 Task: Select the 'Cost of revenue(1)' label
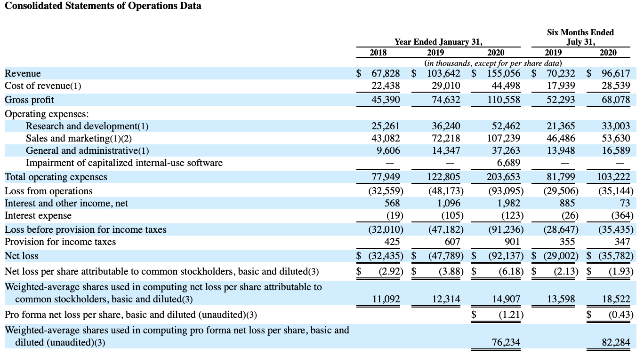(43, 86)
